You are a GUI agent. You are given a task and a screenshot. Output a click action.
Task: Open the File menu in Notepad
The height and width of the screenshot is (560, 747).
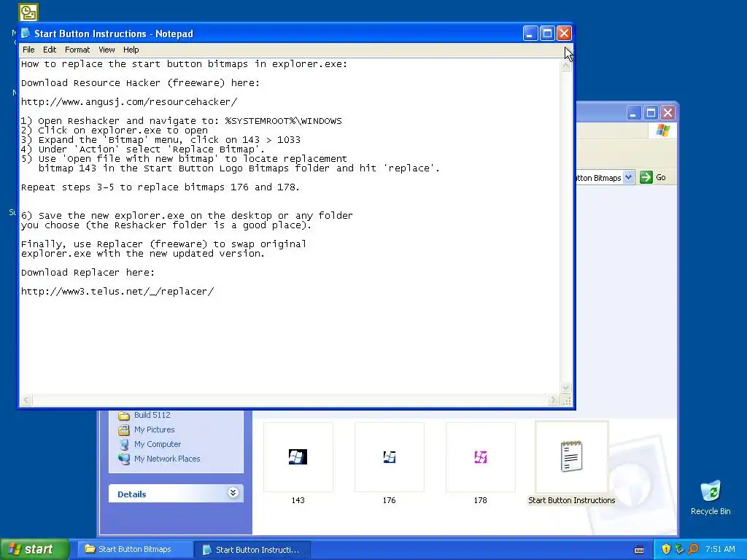pyautogui.click(x=28, y=50)
